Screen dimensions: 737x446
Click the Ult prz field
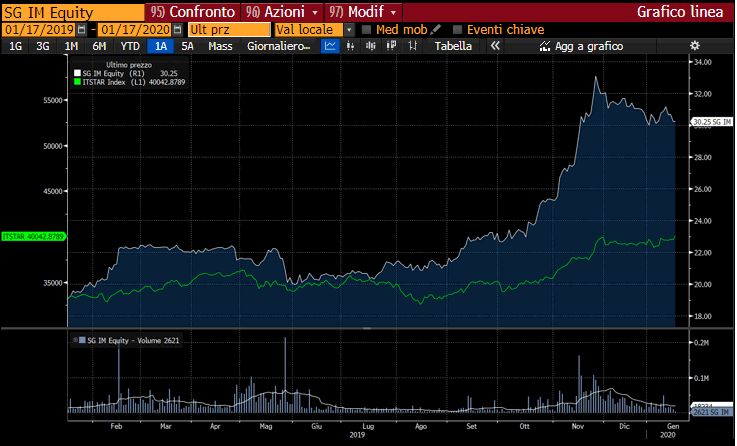click(229, 30)
